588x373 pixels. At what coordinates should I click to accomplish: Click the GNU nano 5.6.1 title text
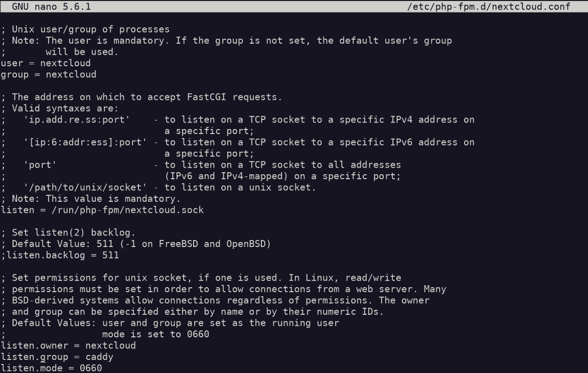51,7
